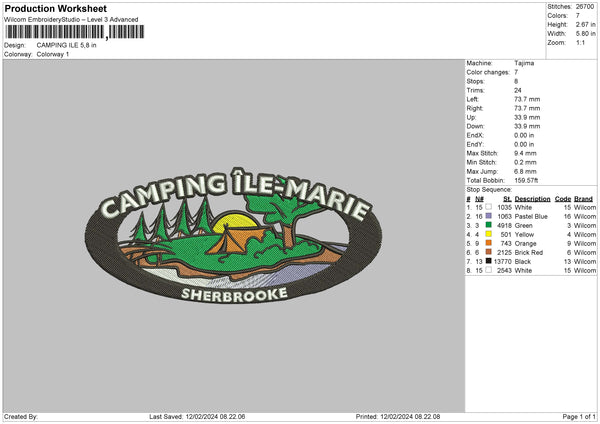Screen dimensions: 600x424
Task: Click the 'Created By:' label
Action: [21, 417]
